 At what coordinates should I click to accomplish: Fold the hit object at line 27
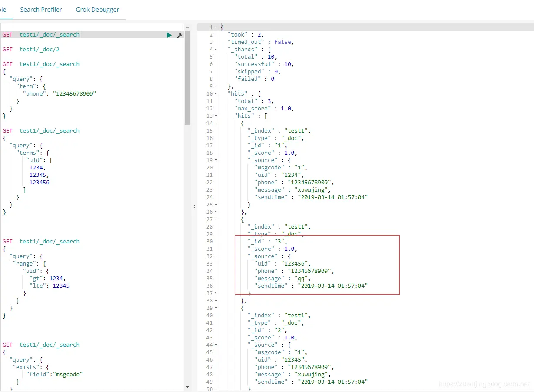[216, 219]
